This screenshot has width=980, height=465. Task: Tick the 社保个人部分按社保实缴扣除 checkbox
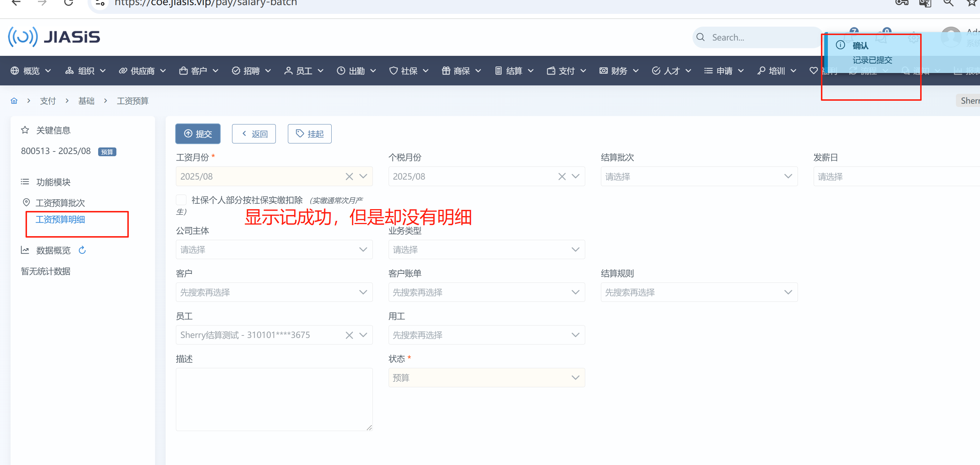pyautogui.click(x=181, y=200)
